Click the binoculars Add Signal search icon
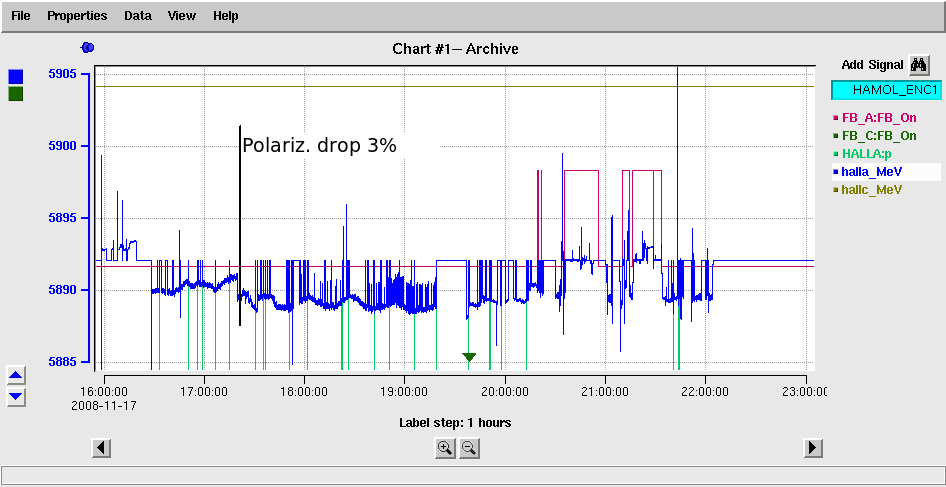The width and height of the screenshot is (946, 487). point(919,65)
